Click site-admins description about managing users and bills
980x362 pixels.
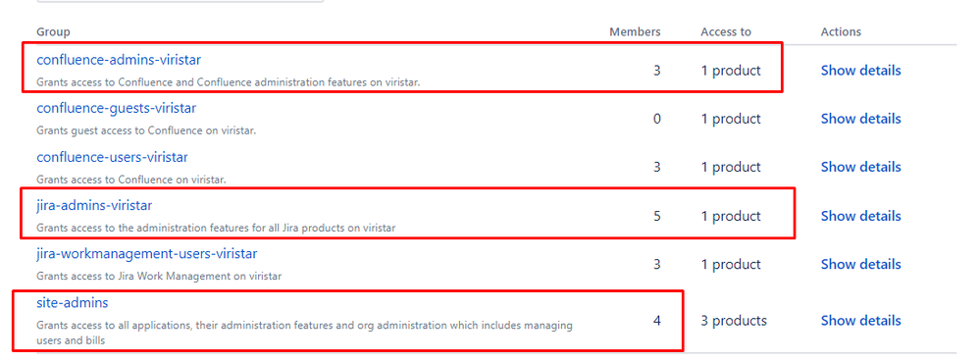304,333
